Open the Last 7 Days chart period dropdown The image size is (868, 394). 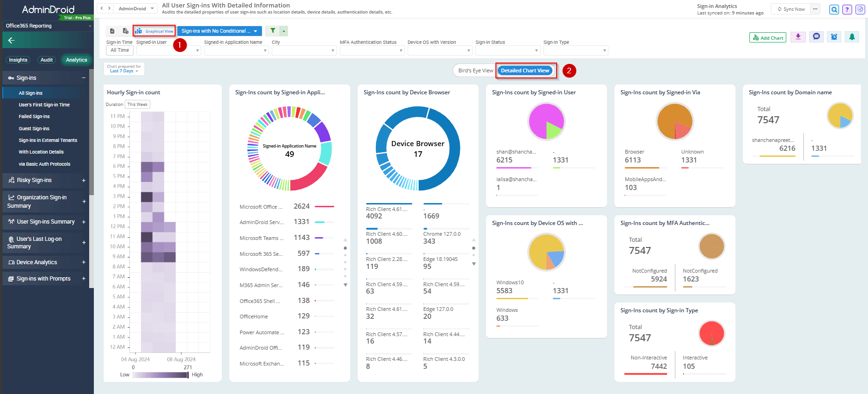[124, 71]
